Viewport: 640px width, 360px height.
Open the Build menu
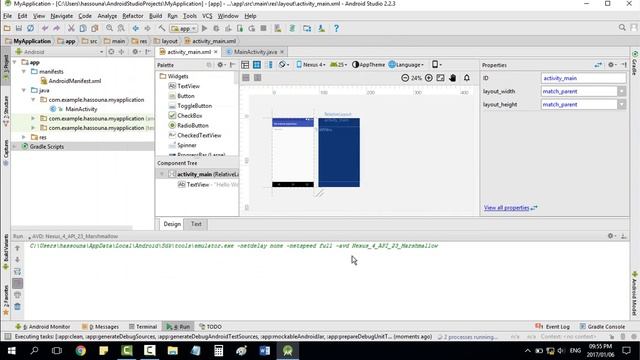point(156,16)
